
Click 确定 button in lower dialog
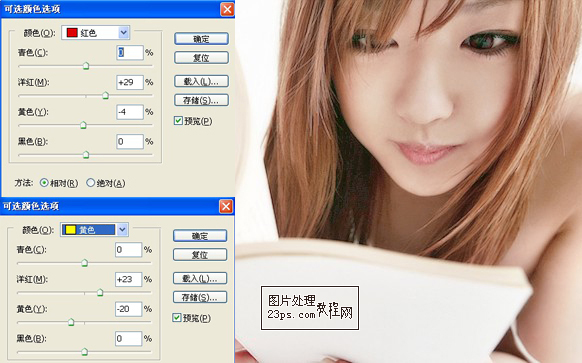tap(200, 236)
